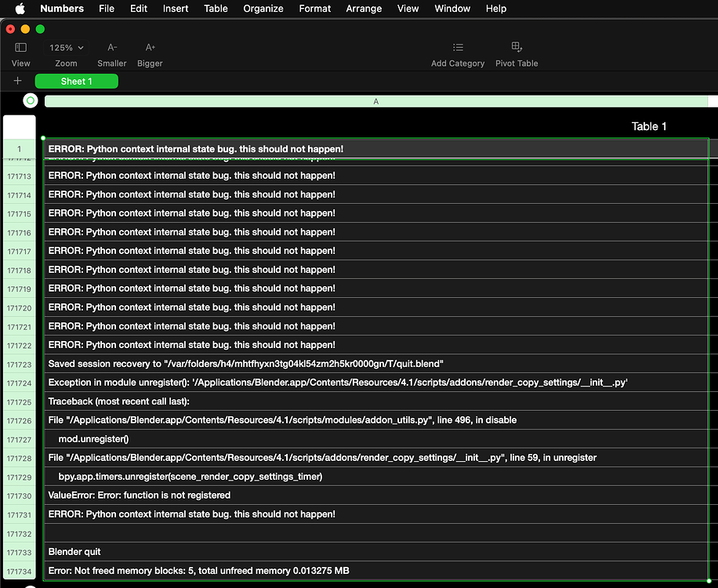This screenshot has height=588, width=718.
Task: Open the 125% zoom dropdown
Action: [x=67, y=48]
